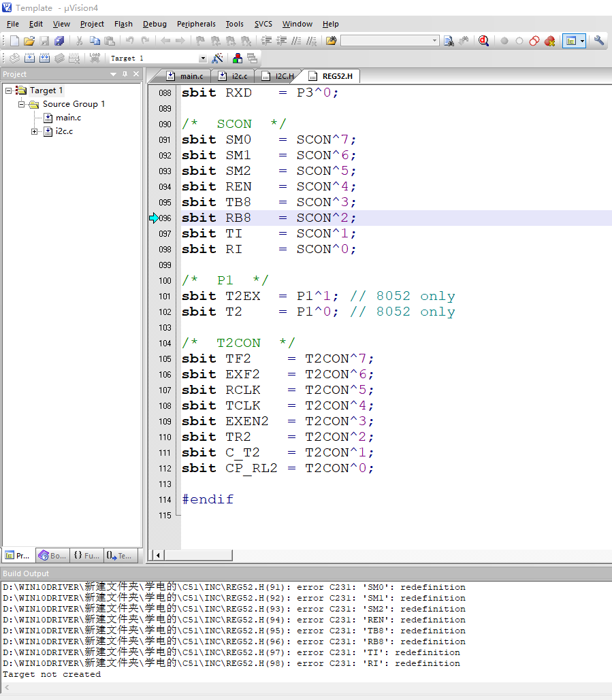Collapse the code fold marker near #endif

point(178,515)
